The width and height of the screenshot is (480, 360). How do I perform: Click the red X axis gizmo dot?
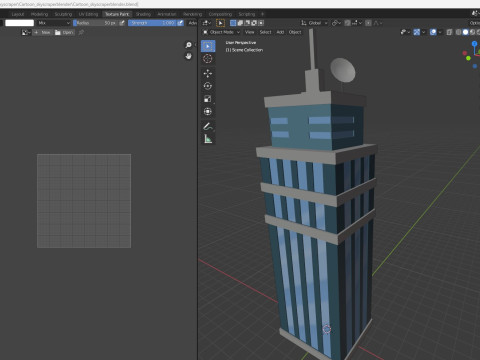(x=465, y=53)
